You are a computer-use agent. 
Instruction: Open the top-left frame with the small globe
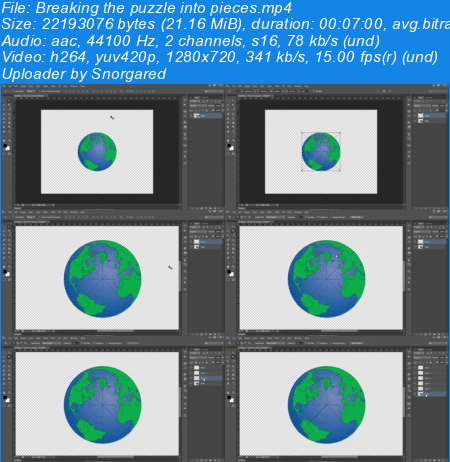pos(113,147)
